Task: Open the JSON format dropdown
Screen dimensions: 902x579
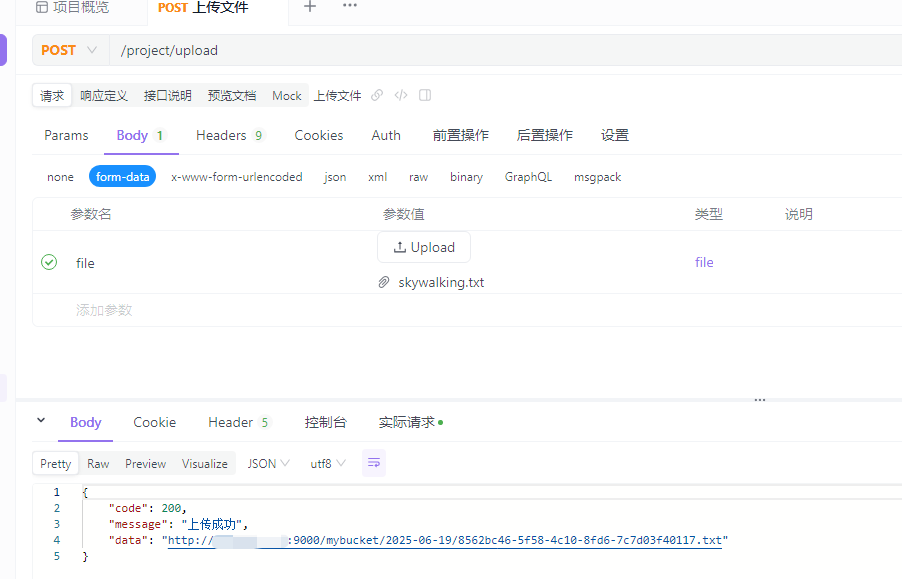Action: coord(267,463)
